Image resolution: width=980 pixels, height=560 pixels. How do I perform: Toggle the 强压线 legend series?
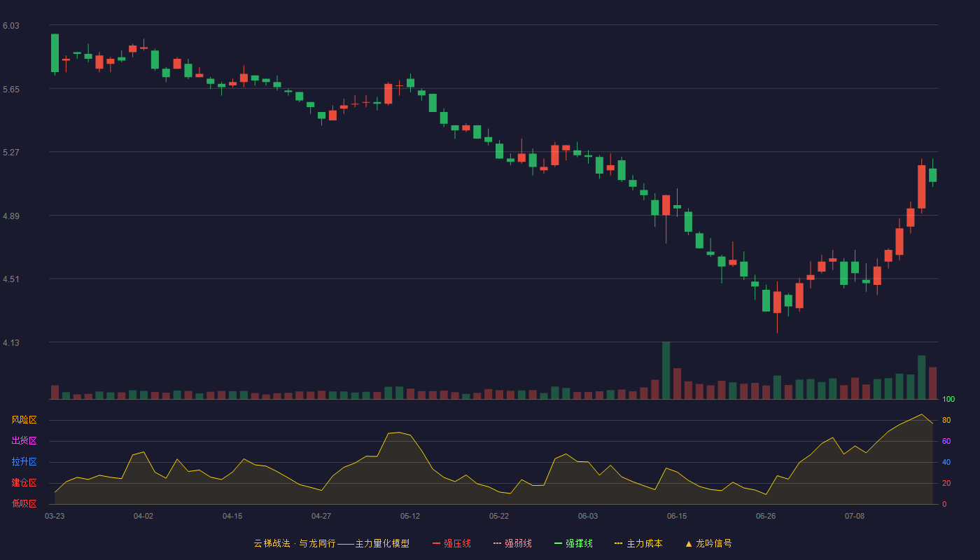tap(451, 543)
